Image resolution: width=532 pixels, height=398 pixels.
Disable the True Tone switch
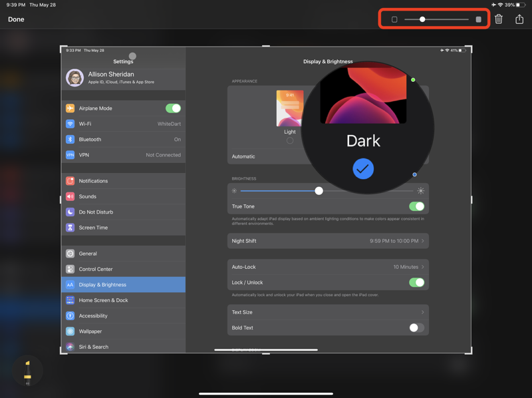click(416, 206)
